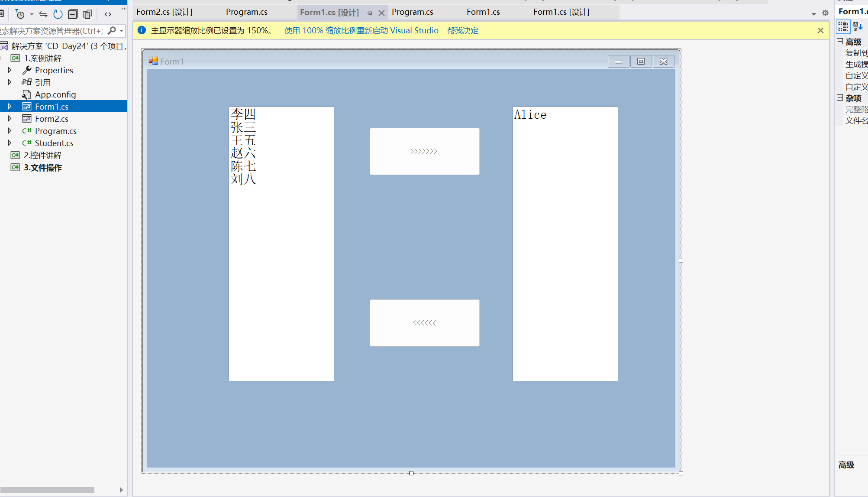The image size is (868, 497).
Task: Open the document tab settings gear
Action: 825,13
